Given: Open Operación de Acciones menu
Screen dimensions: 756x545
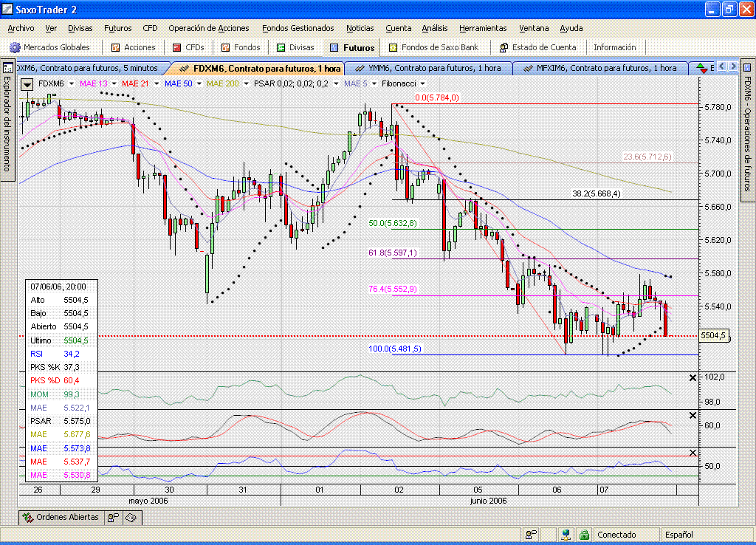Looking at the screenshot, I should 209,28.
